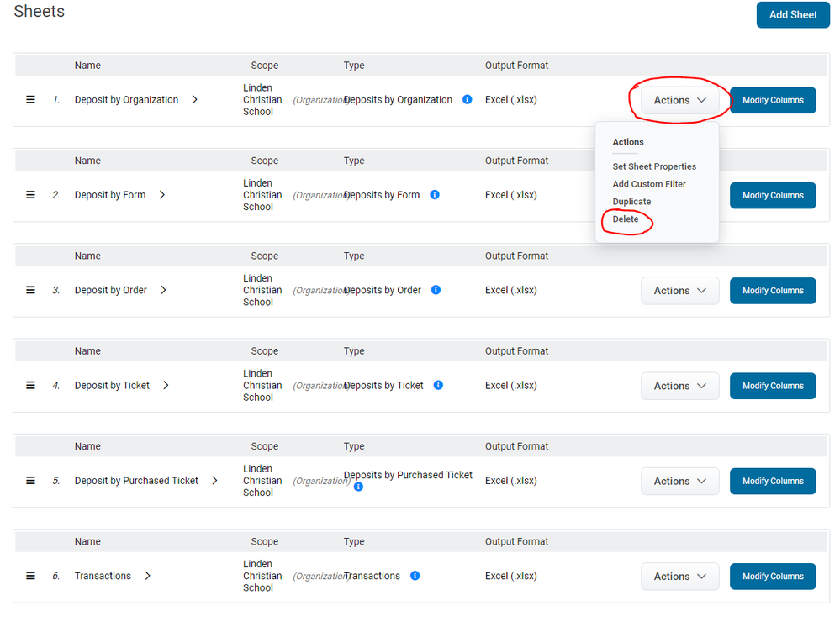Expand the Deposit by Ticket row chevron
This screenshot has width=840, height=627.
point(166,386)
